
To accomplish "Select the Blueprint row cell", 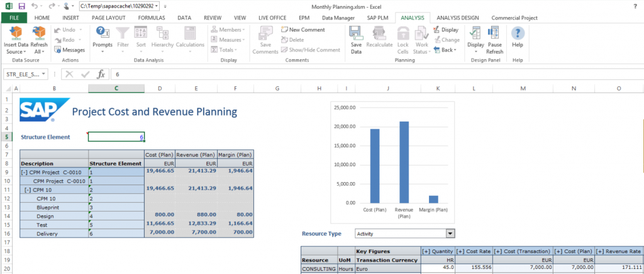I will click(x=54, y=207).
